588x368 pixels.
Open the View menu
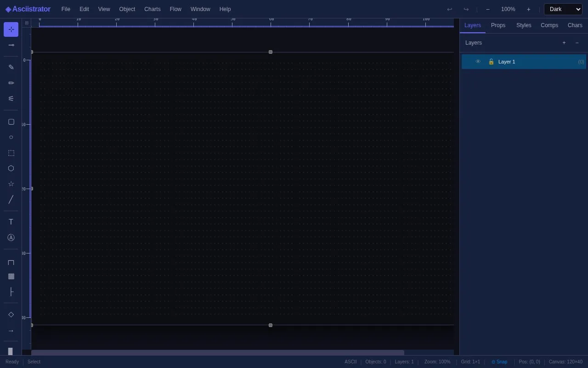coord(104,9)
